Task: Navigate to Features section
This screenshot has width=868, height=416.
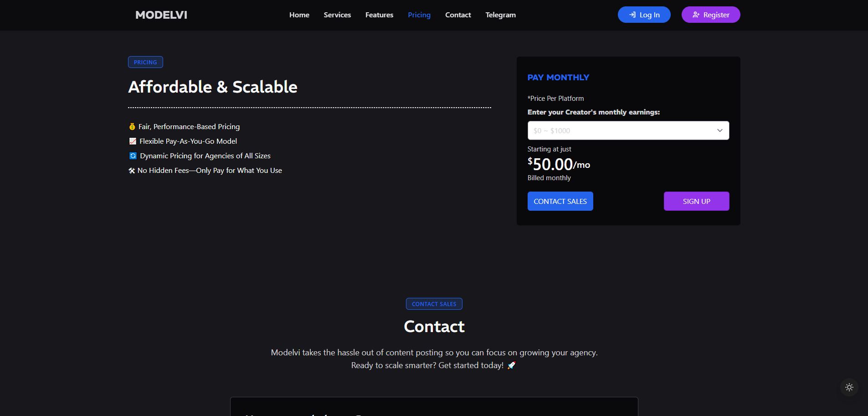Action: (379, 15)
